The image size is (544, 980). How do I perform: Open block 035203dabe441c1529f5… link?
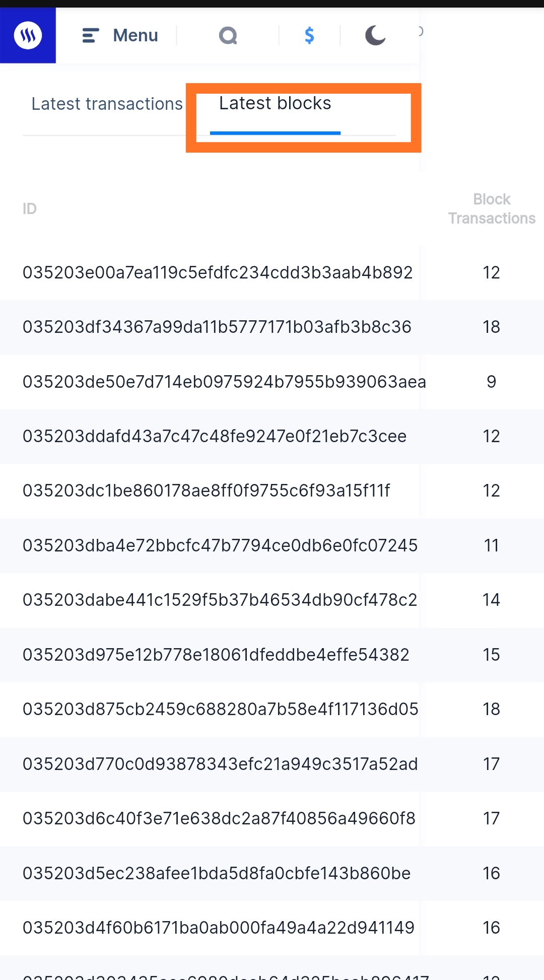tap(220, 600)
